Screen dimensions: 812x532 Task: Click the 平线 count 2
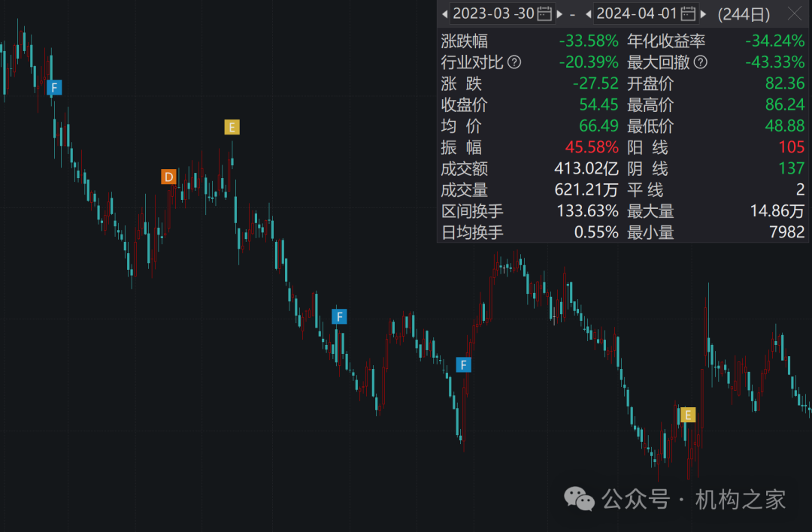pos(801,190)
